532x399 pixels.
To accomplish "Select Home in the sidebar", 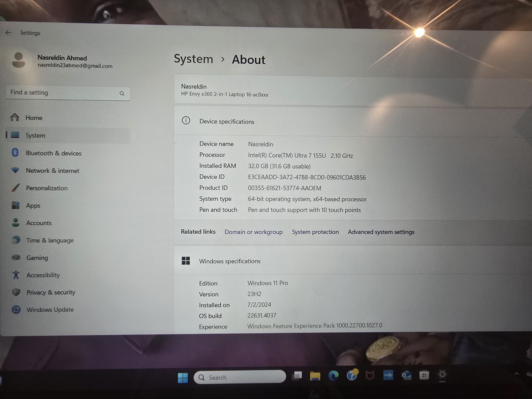I will click(34, 118).
